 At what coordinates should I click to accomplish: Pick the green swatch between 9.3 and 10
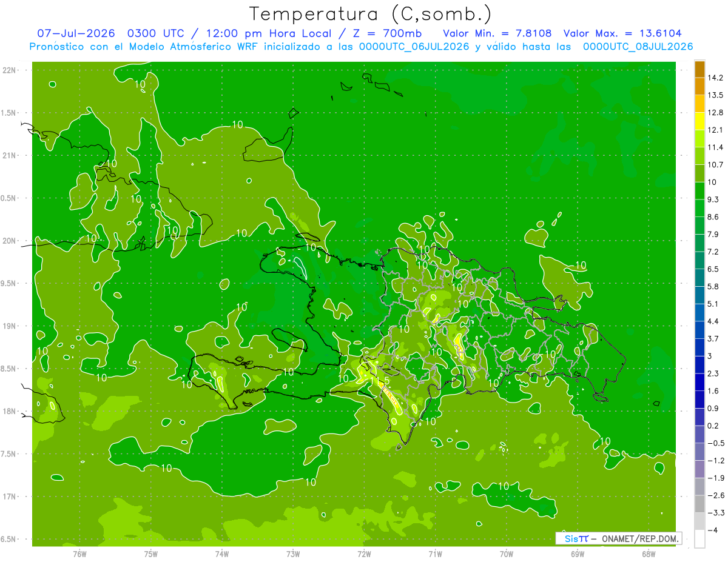(x=699, y=190)
